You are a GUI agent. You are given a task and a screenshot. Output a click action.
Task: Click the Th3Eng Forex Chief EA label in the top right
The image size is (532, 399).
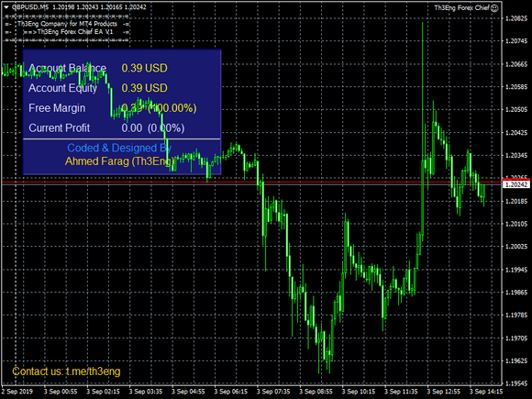coord(462,7)
